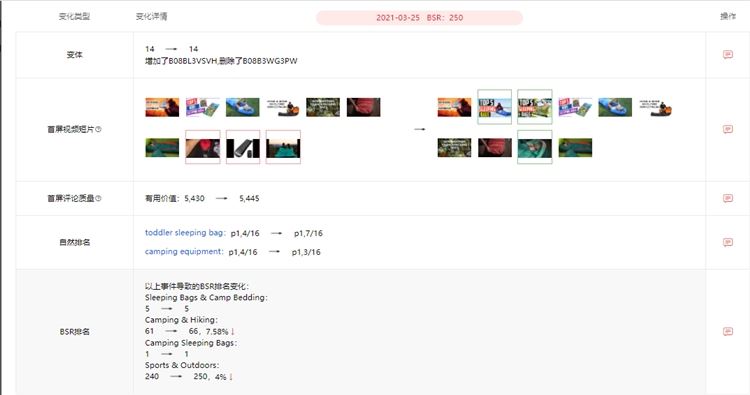Click comment icon in 变体 row
750x395 pixels.
tap(728, 55)
